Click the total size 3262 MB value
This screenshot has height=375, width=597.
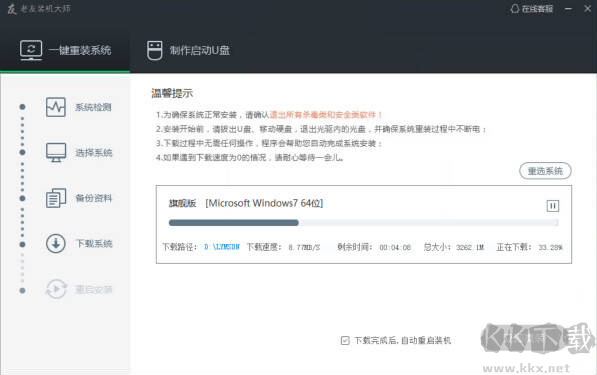(470, 247)
